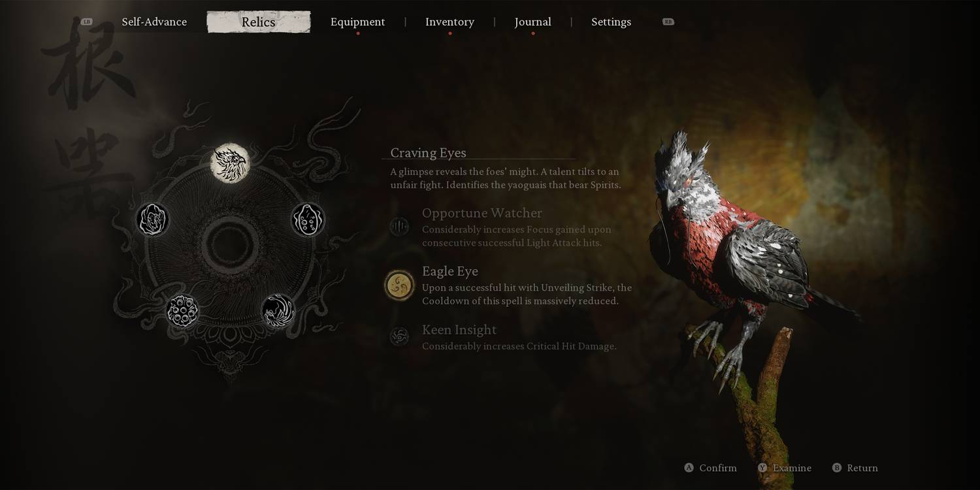980x490 pixels.
Task: Select the left relic icon on the wheel
Action: (x=153, y=220)
